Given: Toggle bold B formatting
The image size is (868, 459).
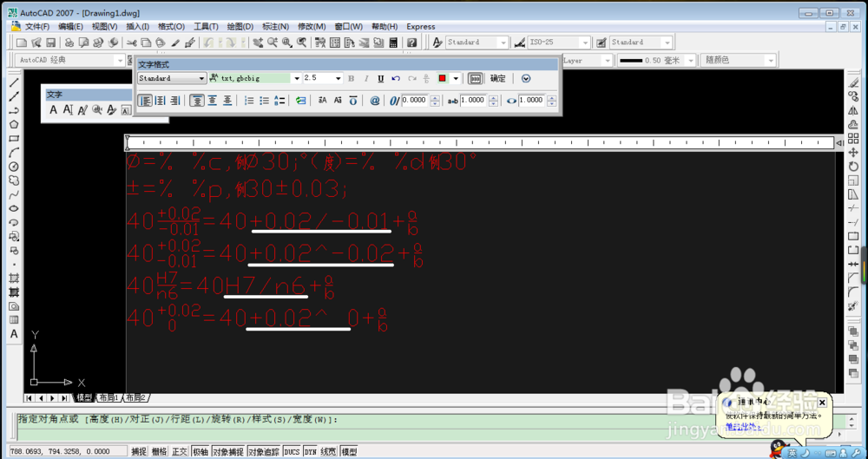Looking at the screenshot, I should click(x=351, y=79).
